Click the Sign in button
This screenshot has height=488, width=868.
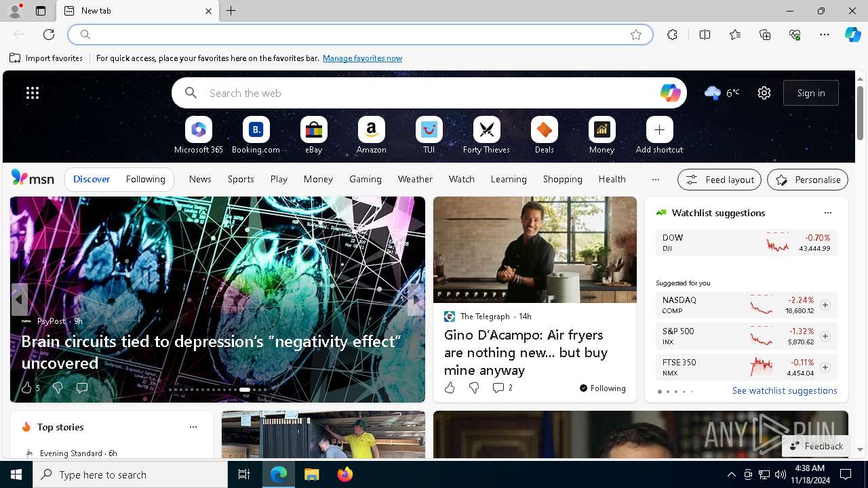811,93
